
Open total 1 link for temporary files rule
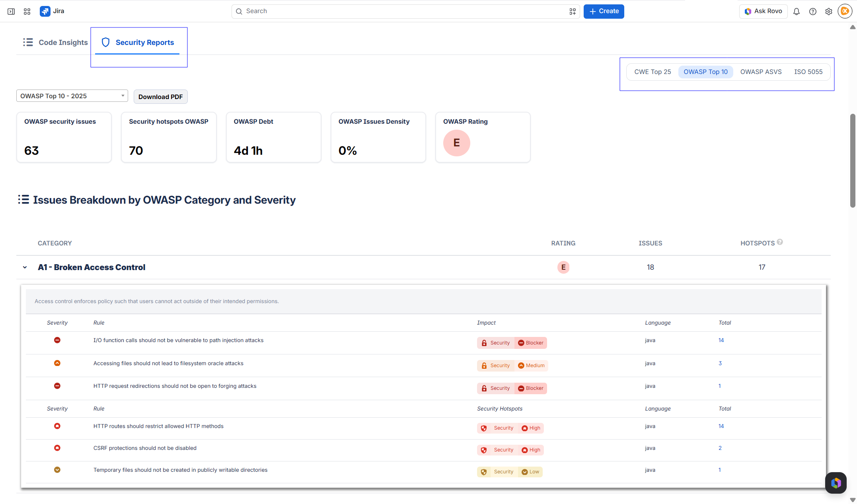click(719, 470)
